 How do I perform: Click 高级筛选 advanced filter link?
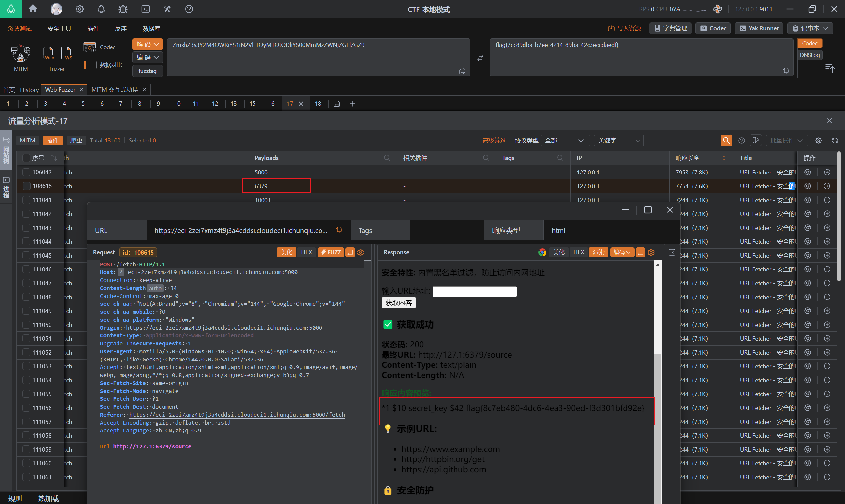click(494, 140)
